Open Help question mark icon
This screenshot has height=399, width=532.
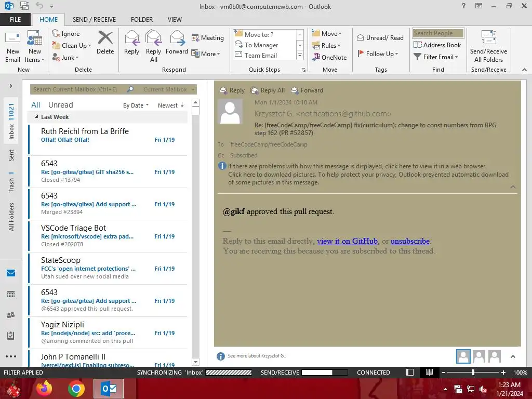click(x=463, y=6)
